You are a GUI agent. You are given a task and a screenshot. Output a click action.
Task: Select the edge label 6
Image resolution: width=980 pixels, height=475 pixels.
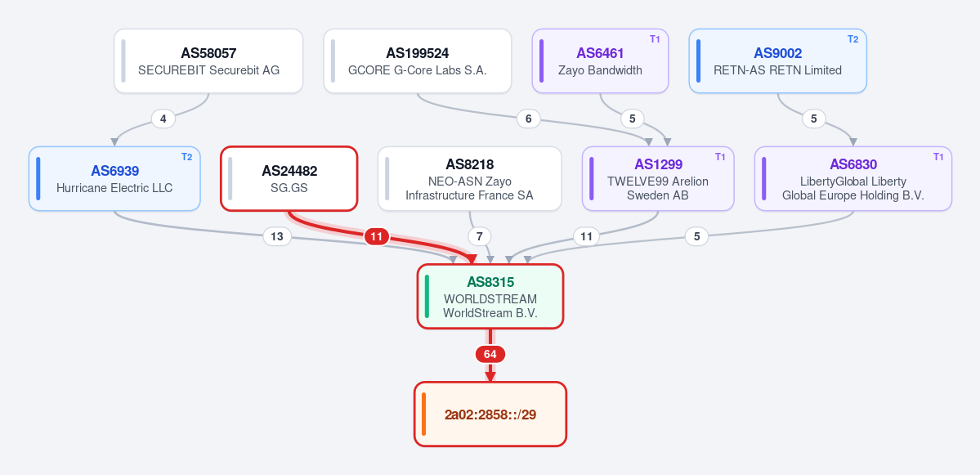pos(529,119)
